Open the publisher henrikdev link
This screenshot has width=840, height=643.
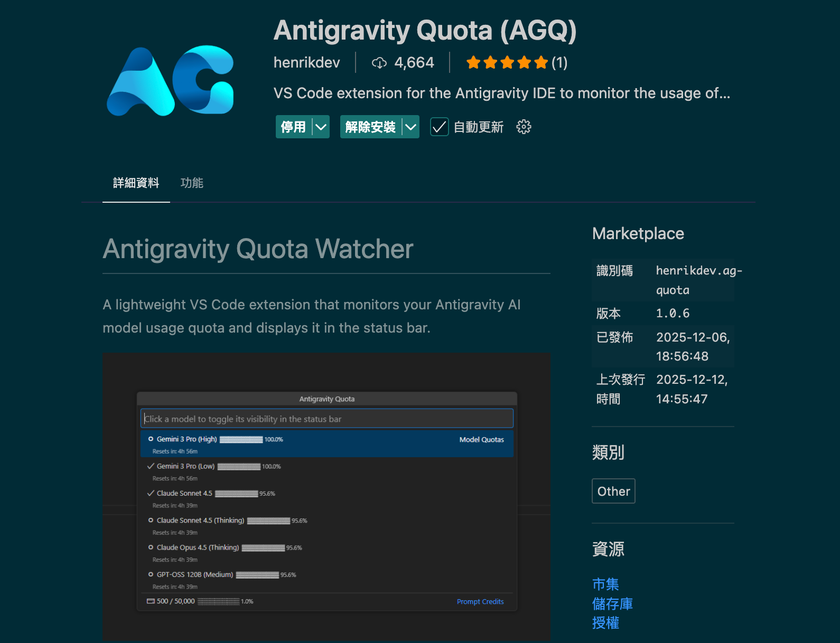pyautogui.click(x=306, y=62)
